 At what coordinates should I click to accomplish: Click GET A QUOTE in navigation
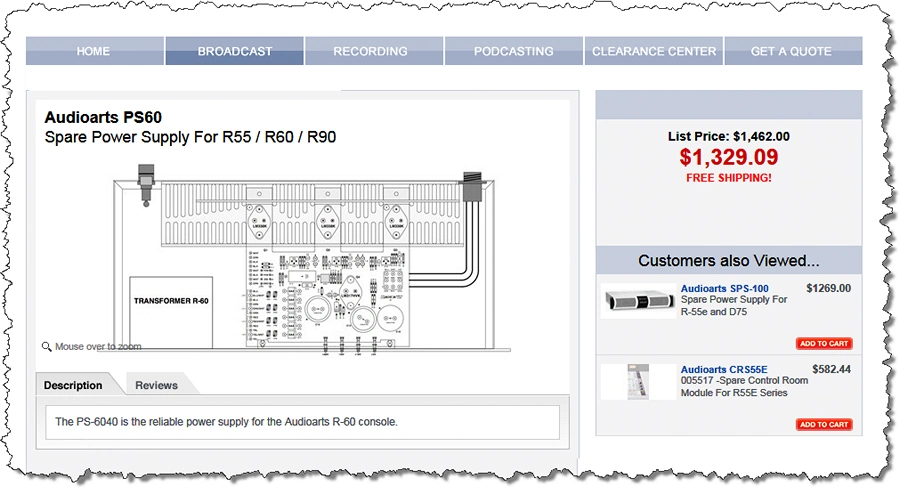[793, 51]
